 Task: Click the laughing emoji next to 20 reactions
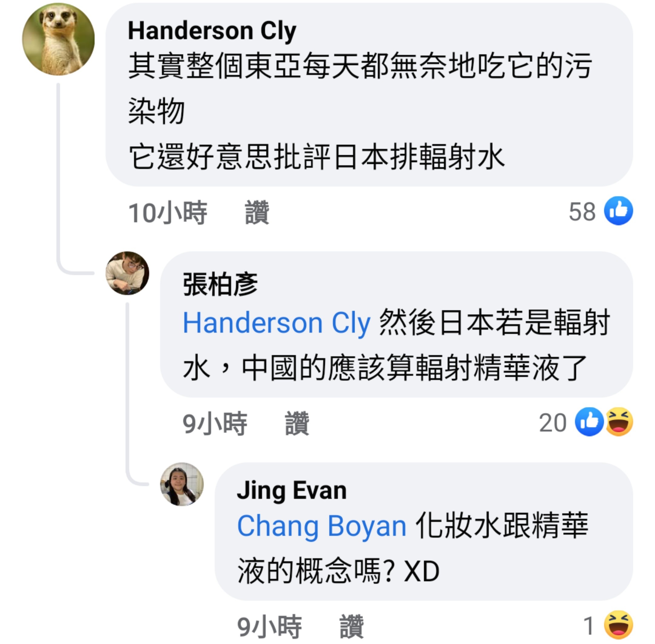tap(619, 422)
